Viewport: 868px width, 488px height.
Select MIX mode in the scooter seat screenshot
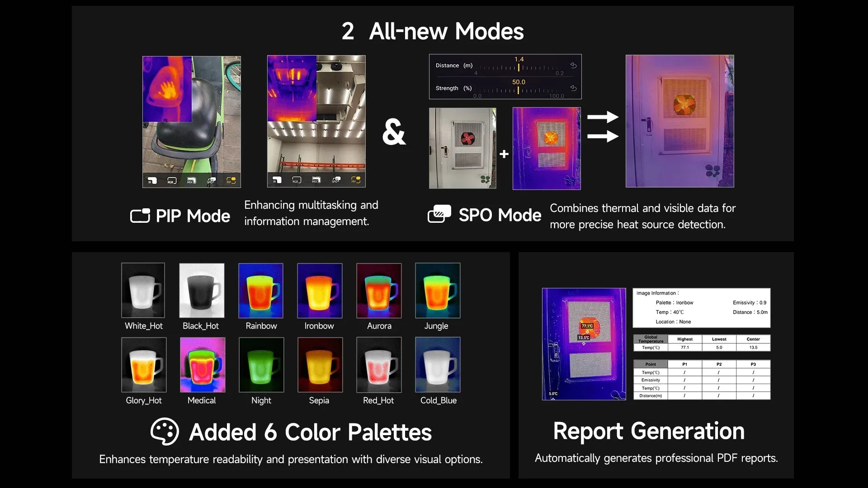[x=192, y=180]
